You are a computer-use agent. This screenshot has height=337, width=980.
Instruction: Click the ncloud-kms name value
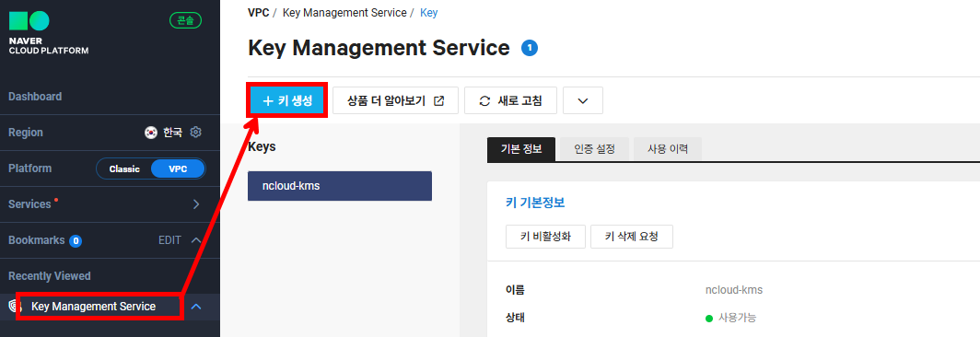point(734,290)
